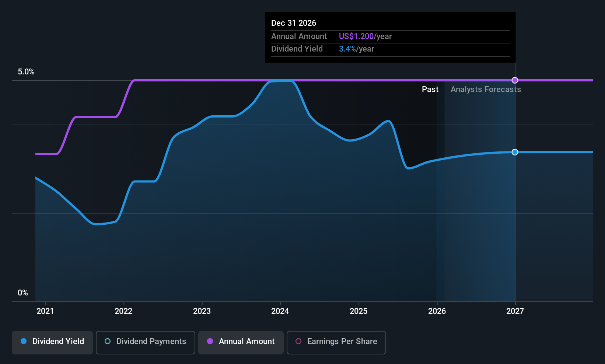Click the blue dot in Dividend Yield legend
The image size is (605, 364).
24,341
